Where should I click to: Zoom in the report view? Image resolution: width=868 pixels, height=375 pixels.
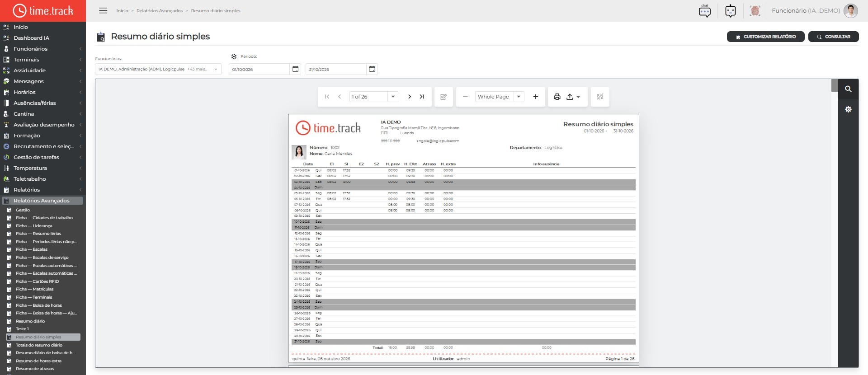pos(535,97)
